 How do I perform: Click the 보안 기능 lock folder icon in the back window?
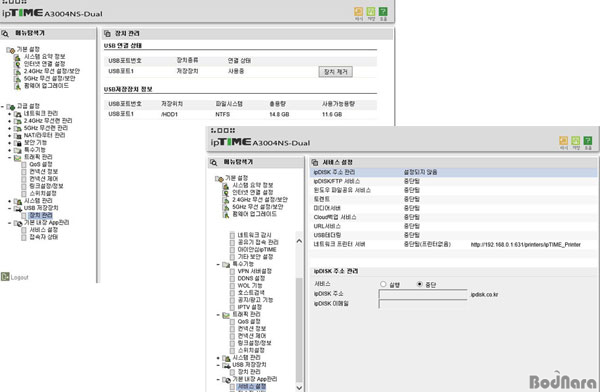[18, 143]
